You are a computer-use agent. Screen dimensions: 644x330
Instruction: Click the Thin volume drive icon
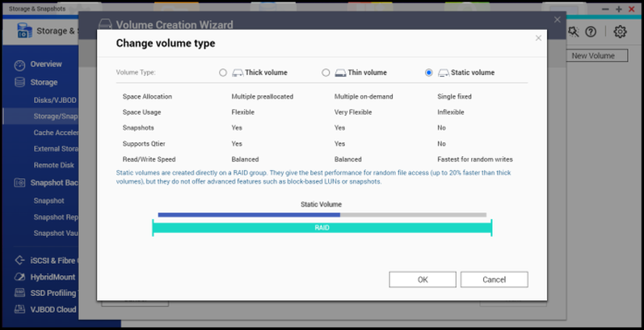coord(340,73)
